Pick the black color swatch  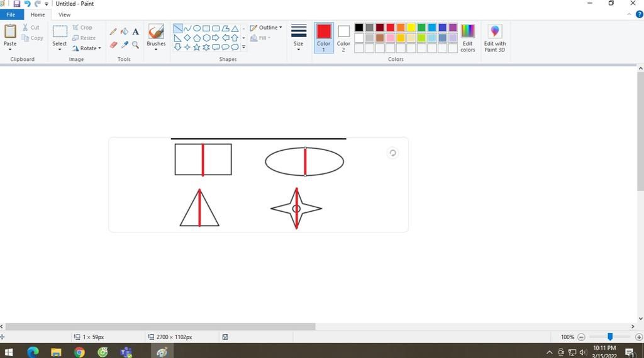tap(359, 28)
